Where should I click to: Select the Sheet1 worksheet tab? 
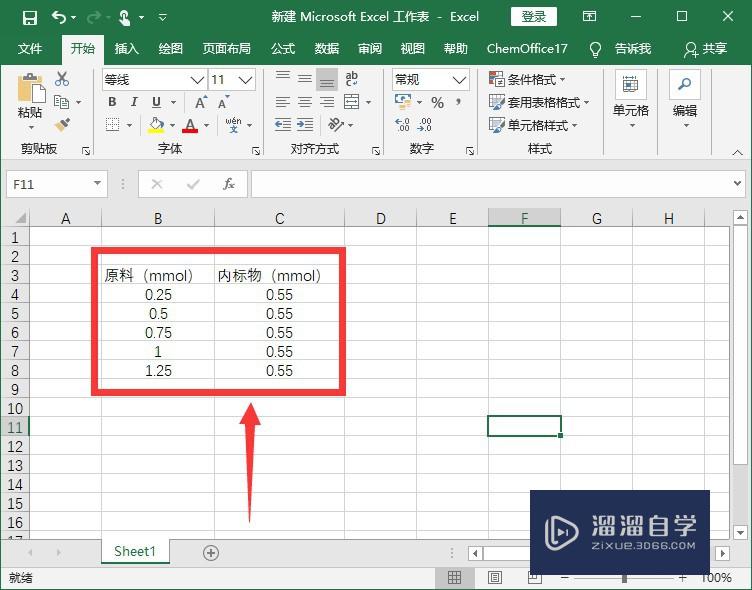(x=135, y=552)
